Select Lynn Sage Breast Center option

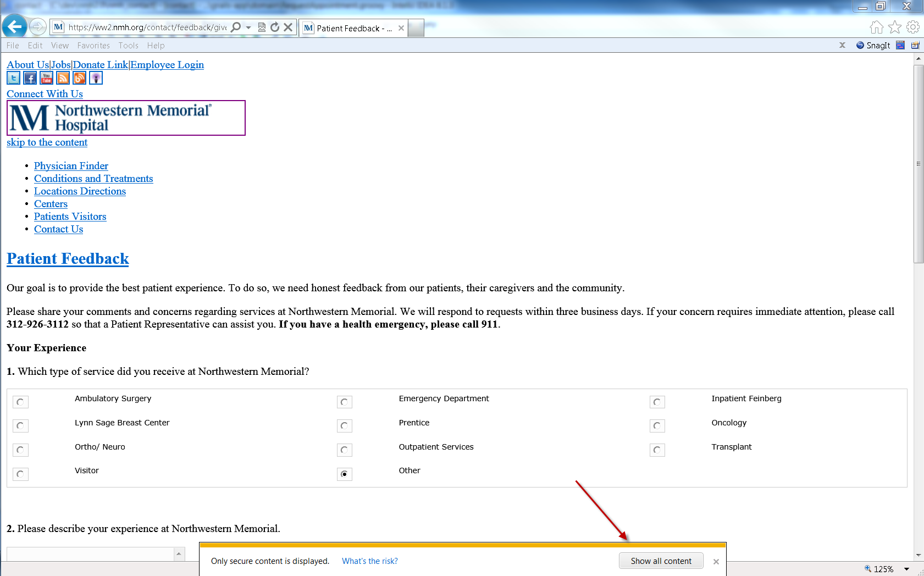coord(20,426)
